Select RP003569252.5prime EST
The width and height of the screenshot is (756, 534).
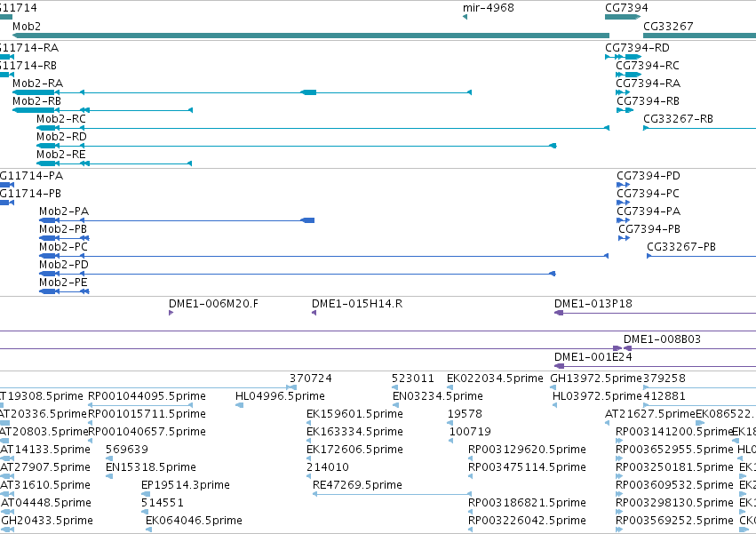[x=619, y=530]
